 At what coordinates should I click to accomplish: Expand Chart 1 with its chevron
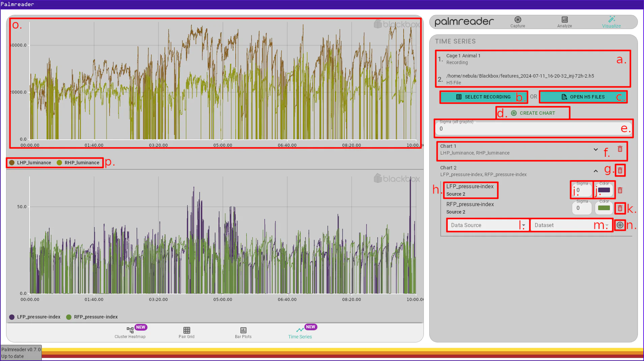595,149
